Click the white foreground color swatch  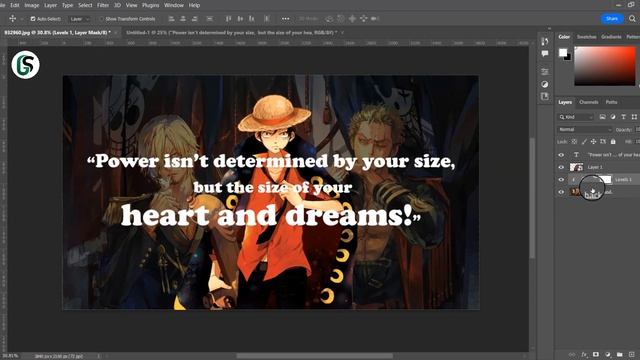[x=563, y=52]
